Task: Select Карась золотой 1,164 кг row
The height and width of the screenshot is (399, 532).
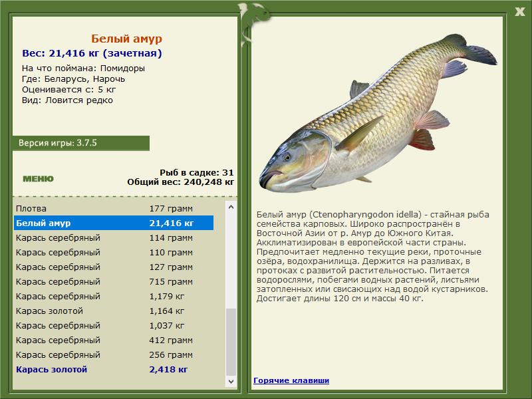Action: coord(114,311)
